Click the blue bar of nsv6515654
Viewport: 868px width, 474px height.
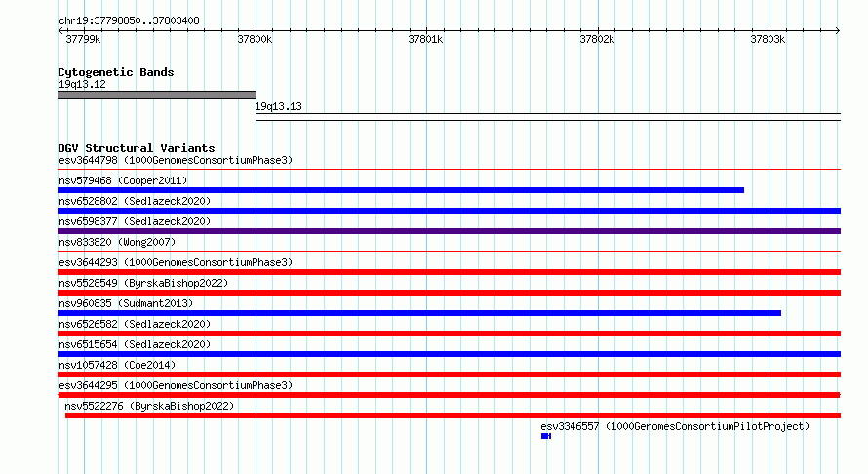click(x=449, y=354)
